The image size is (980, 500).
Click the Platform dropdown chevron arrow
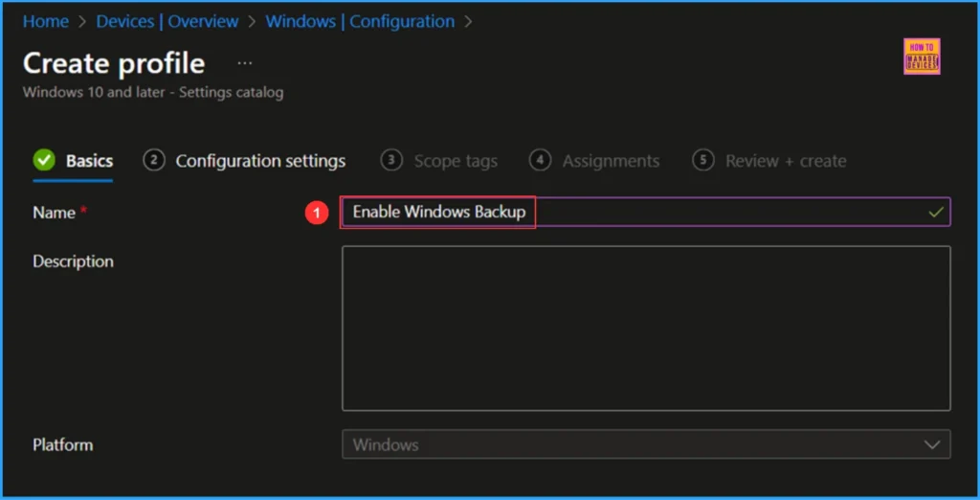pos(931,445)
